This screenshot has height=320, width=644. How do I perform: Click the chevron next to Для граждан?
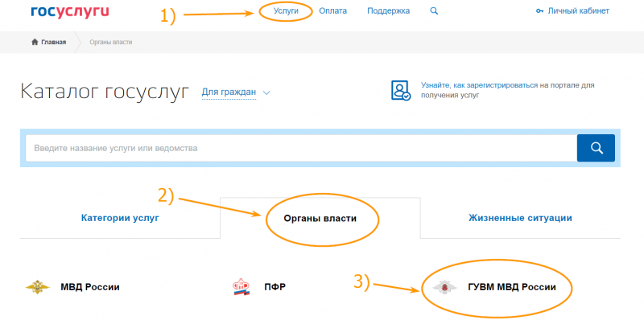pos(266,92)
